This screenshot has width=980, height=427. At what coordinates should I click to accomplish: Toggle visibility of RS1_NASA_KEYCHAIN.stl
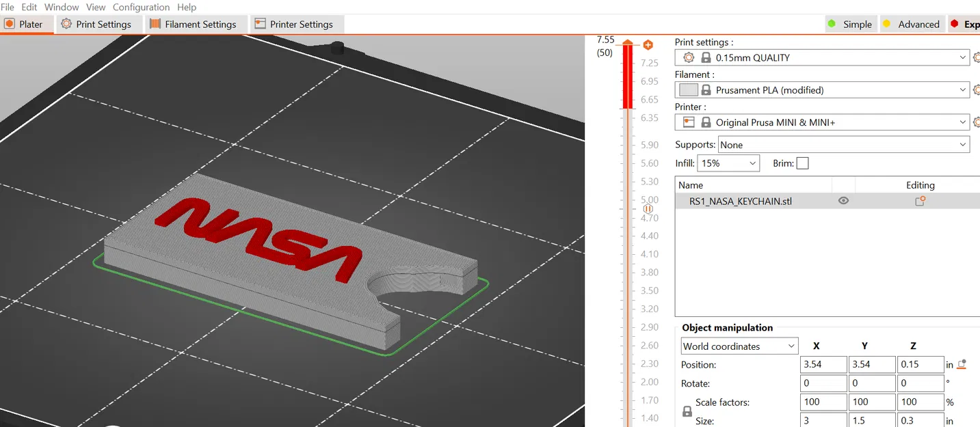pos(843,201)
